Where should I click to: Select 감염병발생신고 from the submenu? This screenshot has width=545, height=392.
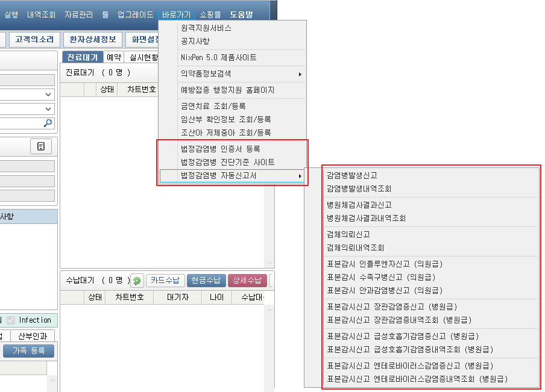352,176
